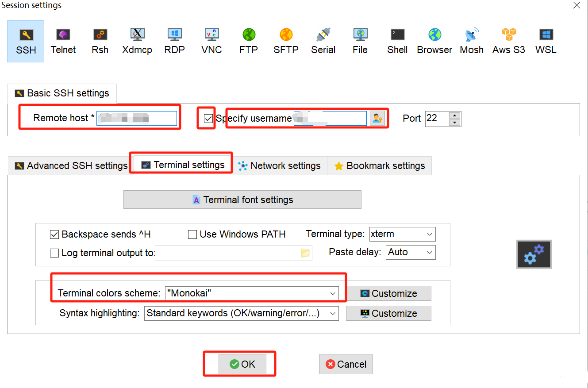The image size is (588, 388).
Task: Choose the Telnet session type
Action: (63, 41)
